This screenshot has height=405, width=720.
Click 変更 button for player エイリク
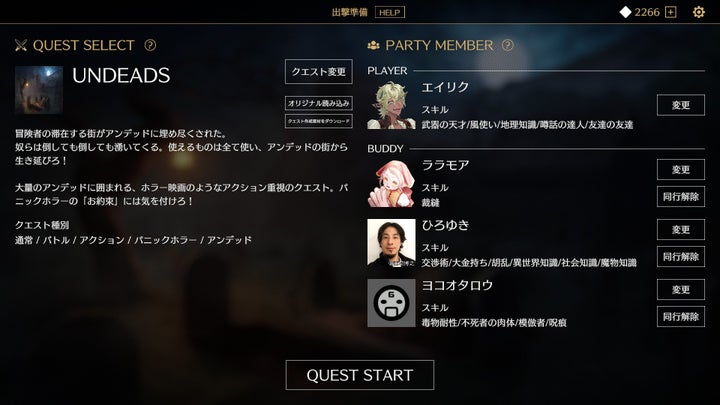[x=681, y=105]
